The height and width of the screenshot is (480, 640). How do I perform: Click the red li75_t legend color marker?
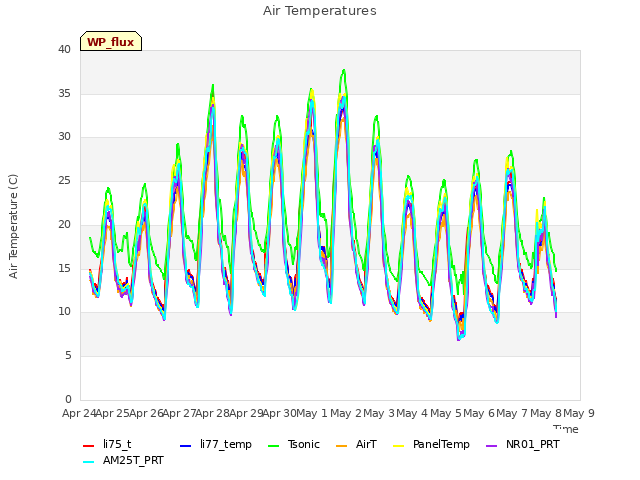89,446
